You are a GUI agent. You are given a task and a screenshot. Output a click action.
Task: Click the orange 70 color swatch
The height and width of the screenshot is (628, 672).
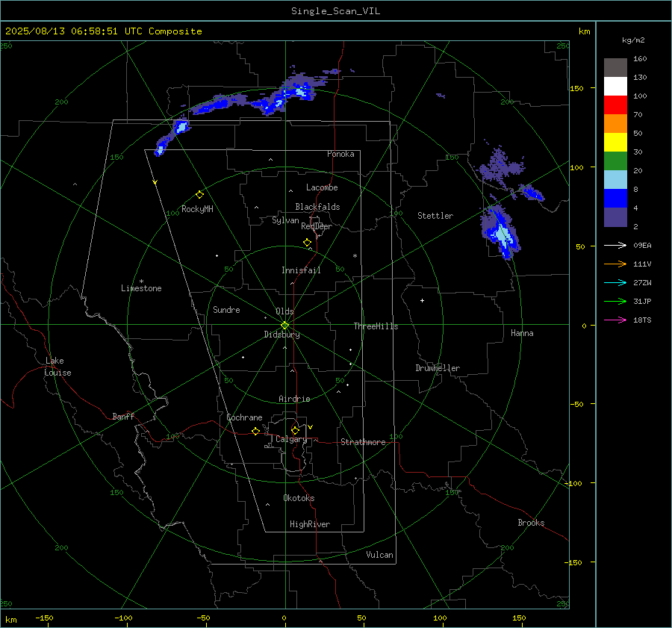(x=615, y=123)
